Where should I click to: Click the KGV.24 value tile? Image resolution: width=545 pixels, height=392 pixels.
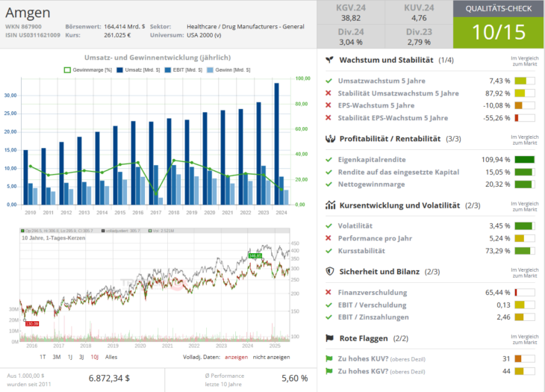point(351,13)
